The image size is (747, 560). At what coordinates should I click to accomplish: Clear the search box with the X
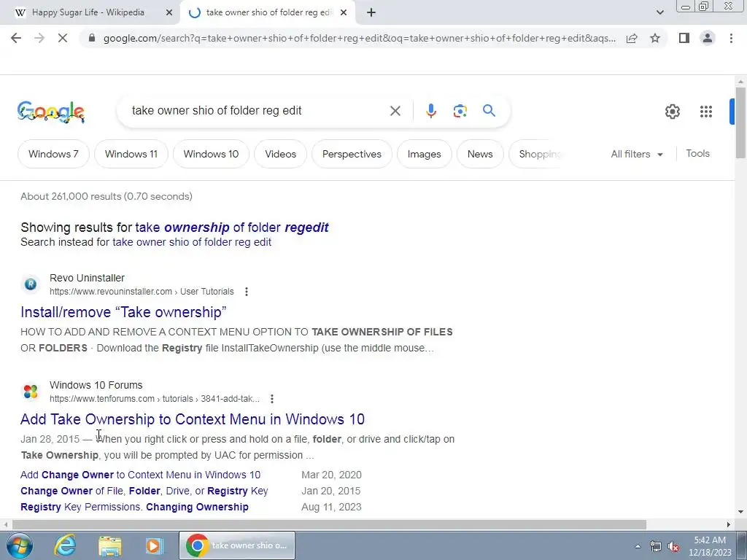(x=395, y=111)
